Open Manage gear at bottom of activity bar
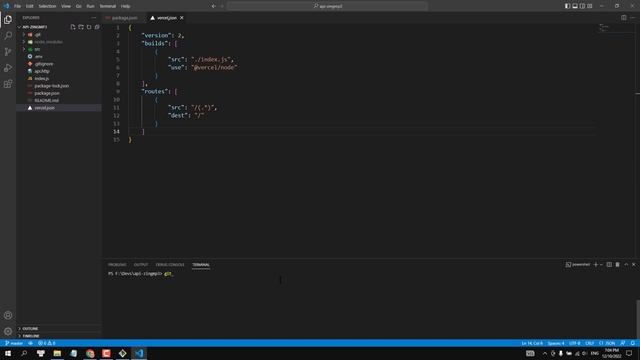 coord(8,331)
